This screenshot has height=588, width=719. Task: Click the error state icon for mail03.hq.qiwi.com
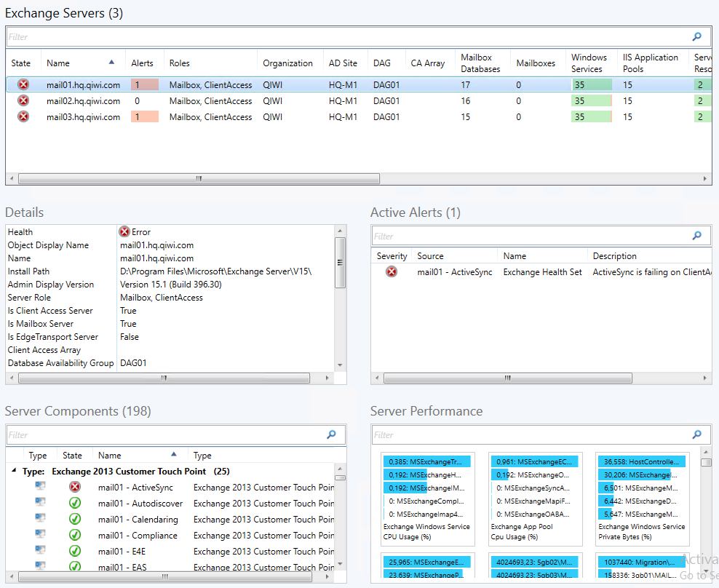pos(23,116)
